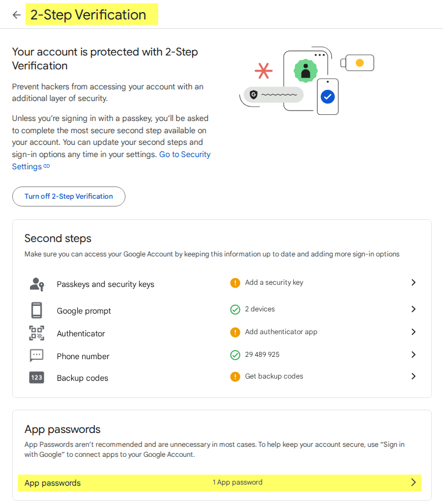Expand the Authenticator row chevron

coord(413,332)
